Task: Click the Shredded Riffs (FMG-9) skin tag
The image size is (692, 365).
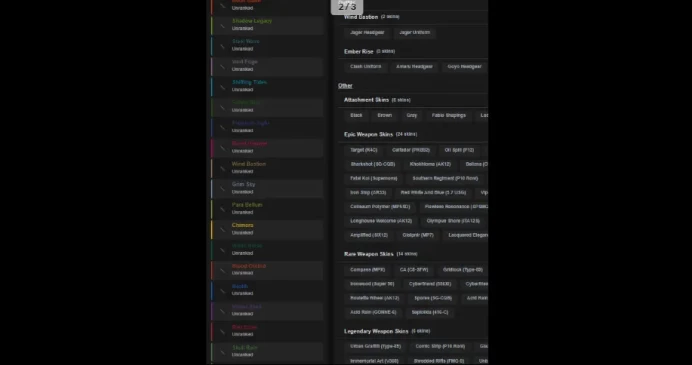Action: point(439,361)
